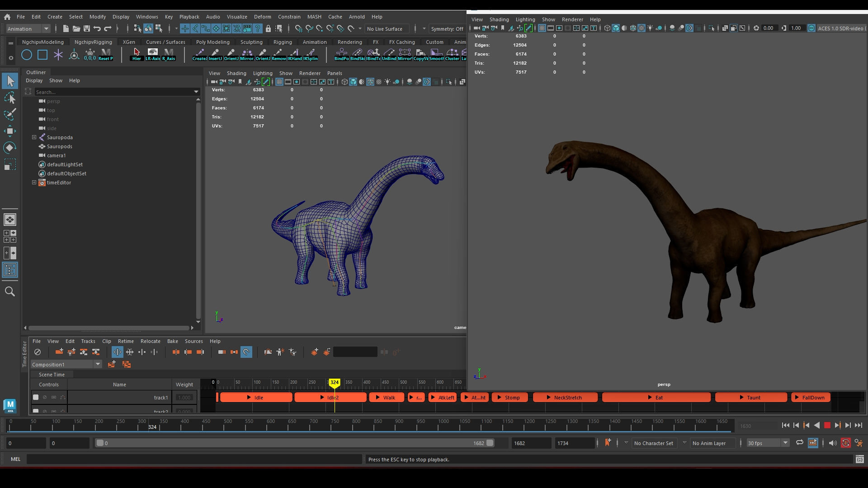Click the MEL command input field
The height and width of the screenshot is (488, 868).
(x=194, y=460)
